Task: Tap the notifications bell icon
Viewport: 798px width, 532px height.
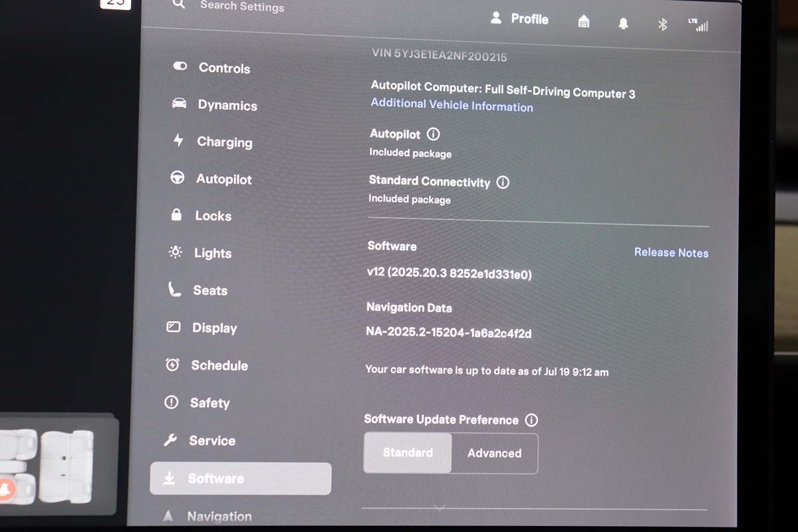Action: (623, 23)
